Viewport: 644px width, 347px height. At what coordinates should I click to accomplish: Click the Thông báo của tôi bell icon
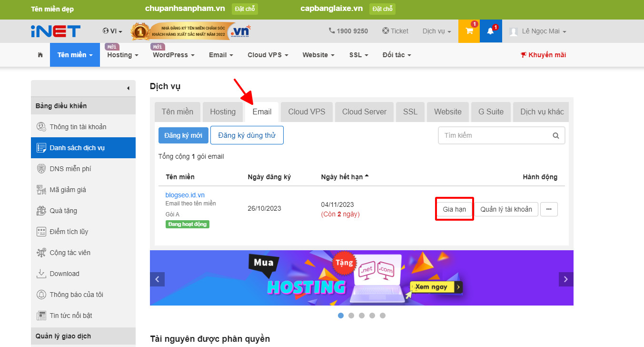(41, 295)
